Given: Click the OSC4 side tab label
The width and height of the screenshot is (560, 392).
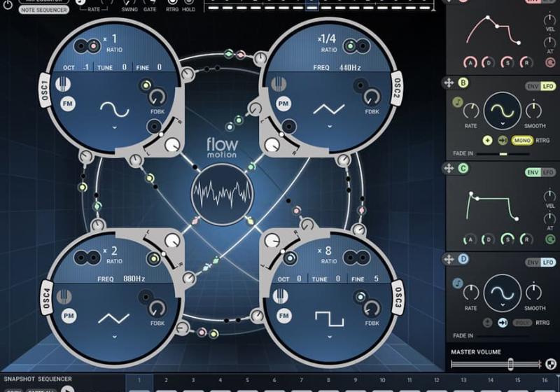Looking at the screenshot, I should point(47,298).
